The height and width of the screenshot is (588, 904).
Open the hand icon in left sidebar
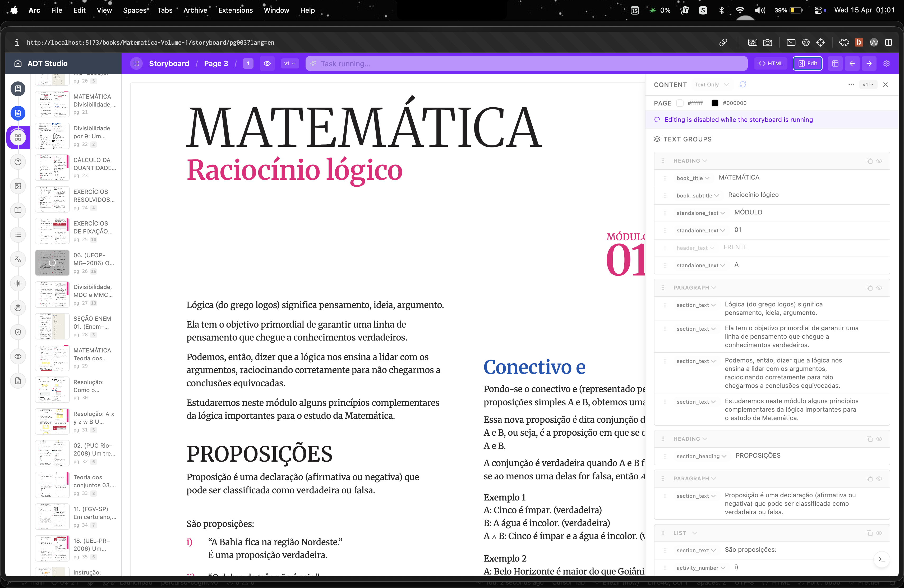pyautogui.click(x=18, y=308)
